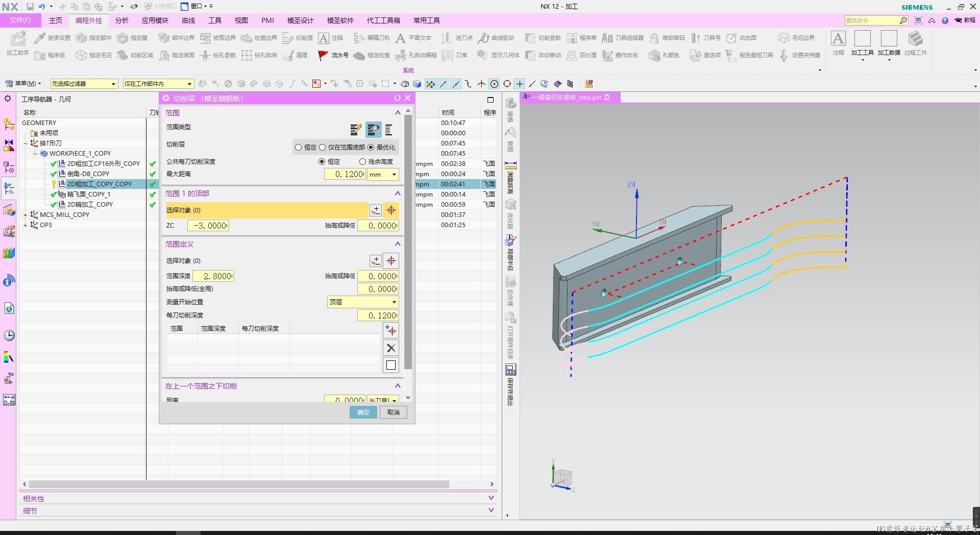This screenshot has width=980, height=535.
Task: Collapse the 范围 section
Action: (x=398, y=113)
